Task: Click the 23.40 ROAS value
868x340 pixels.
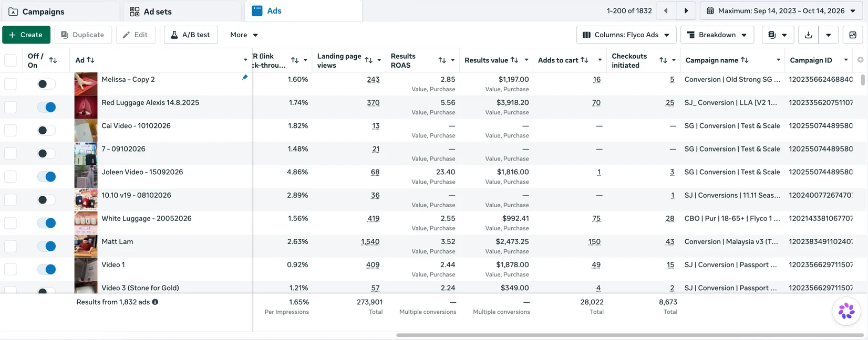Action: click(446, 172)
